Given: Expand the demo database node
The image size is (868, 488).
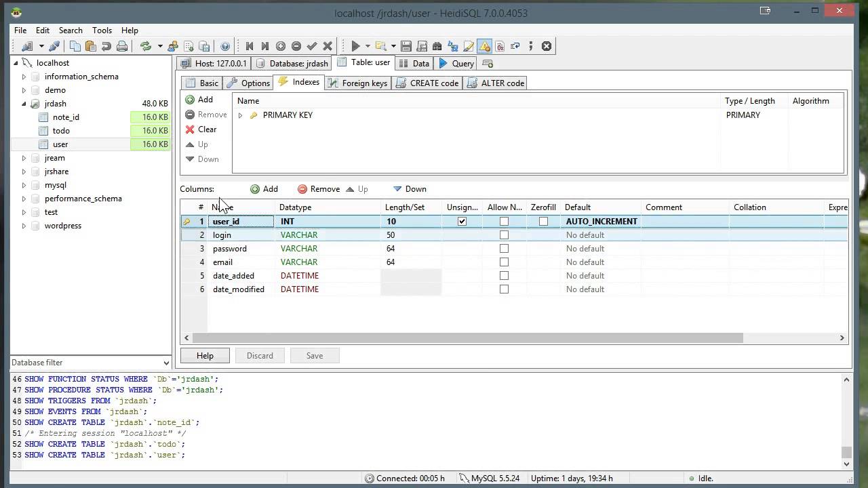Looking at the screenshot, I should tap(24, 90).
